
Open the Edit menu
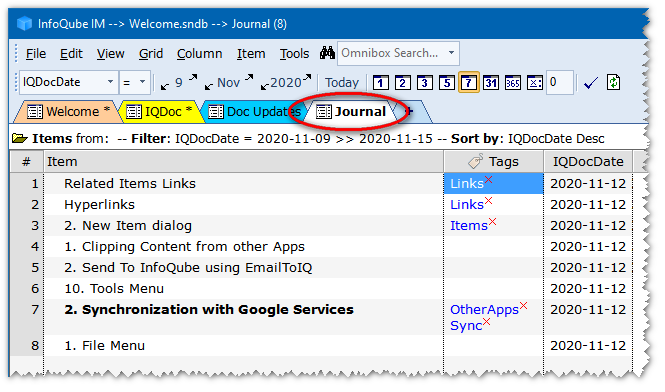(71, 53)
